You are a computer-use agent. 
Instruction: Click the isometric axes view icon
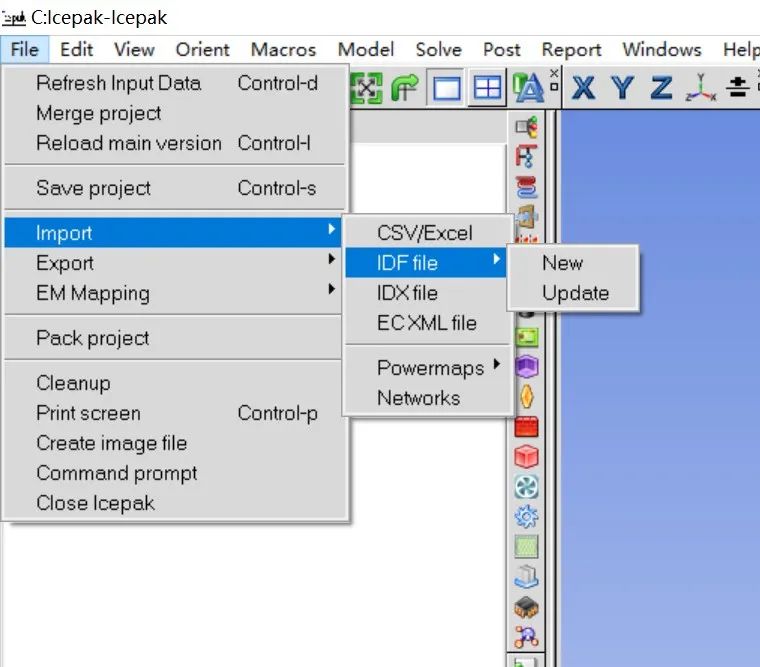click(701, 88)
